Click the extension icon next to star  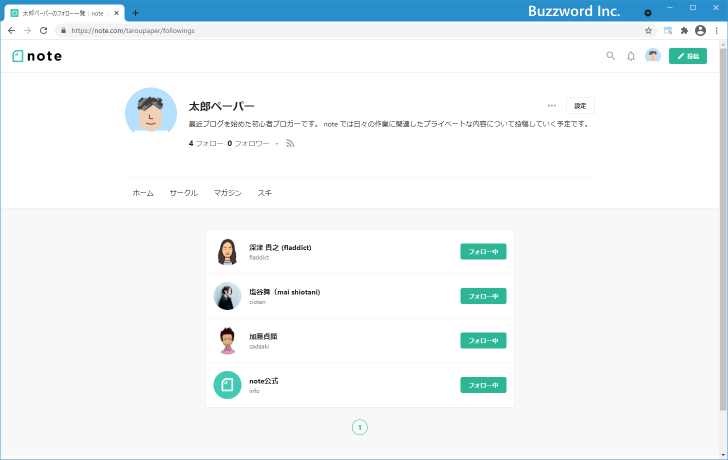(x=668, y=31)
